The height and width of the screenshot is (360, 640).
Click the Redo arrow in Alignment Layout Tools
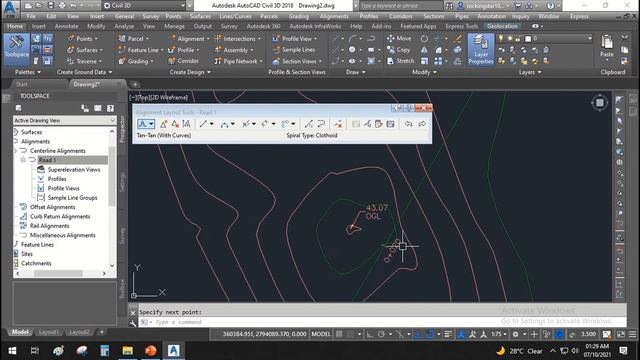point(422,124)
